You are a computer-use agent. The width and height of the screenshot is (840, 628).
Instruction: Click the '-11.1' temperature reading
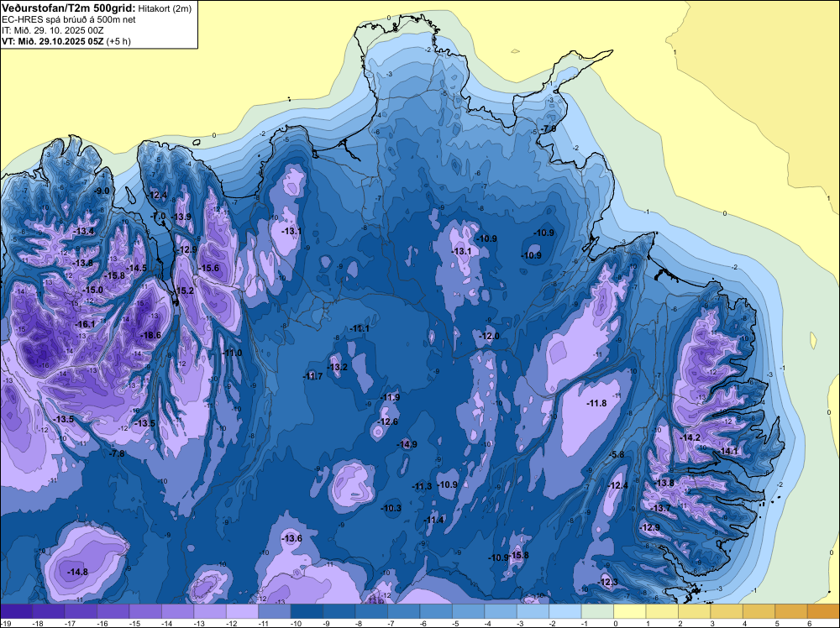(359, 329)
